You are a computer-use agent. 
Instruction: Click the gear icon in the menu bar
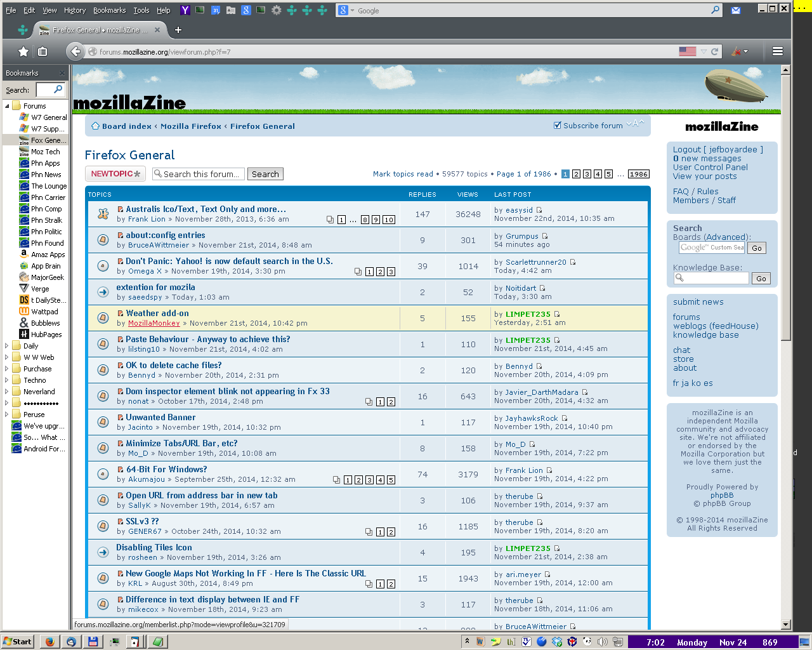click(277, 10)
